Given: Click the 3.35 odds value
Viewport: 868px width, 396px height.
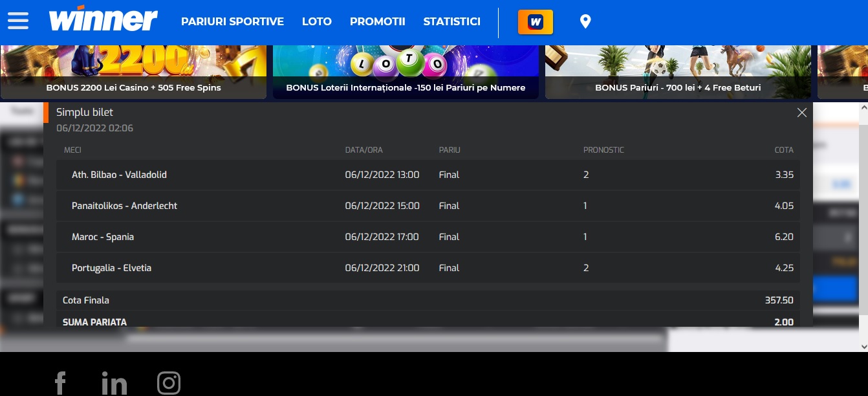Looking at the screenshot, I should tap(784, 175).
